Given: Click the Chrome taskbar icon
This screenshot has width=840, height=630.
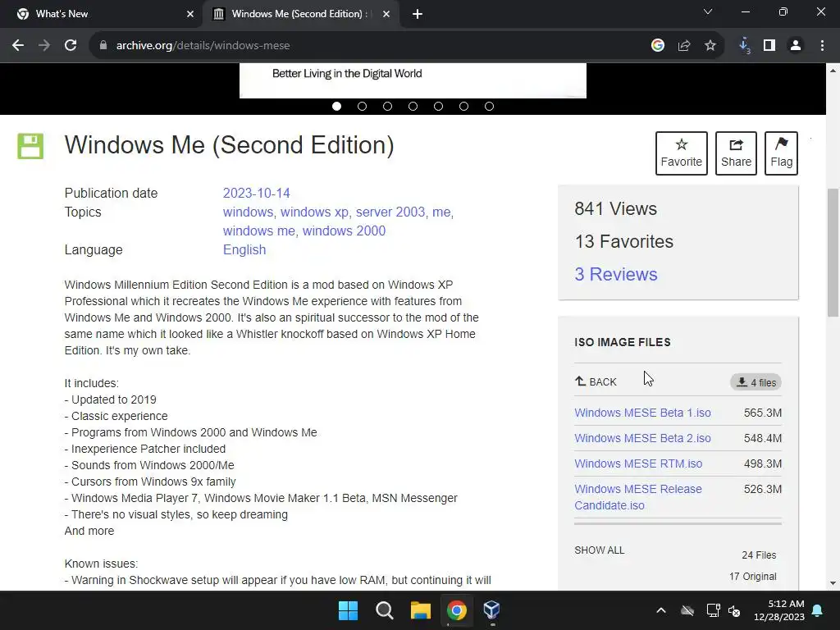Looking at the screenshot, I should click(456, 610).
